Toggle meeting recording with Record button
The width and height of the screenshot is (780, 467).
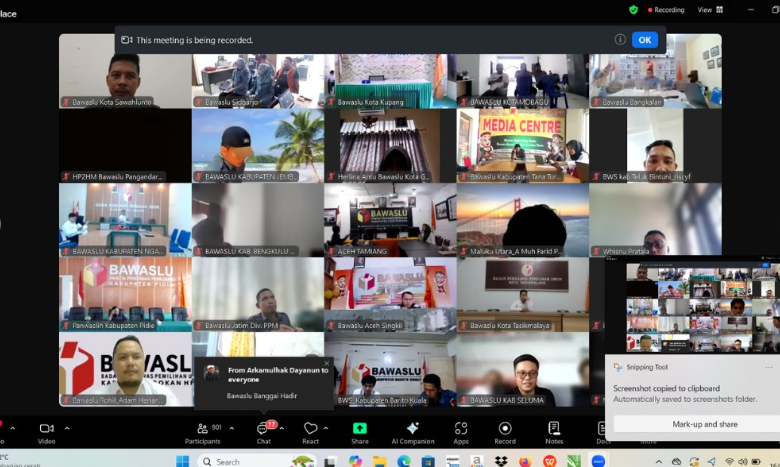505,432
